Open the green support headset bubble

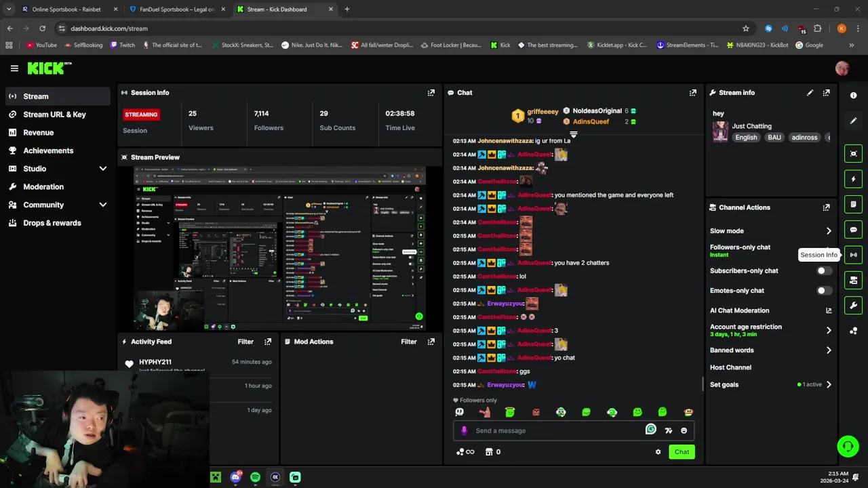click(x=848, y=446)
